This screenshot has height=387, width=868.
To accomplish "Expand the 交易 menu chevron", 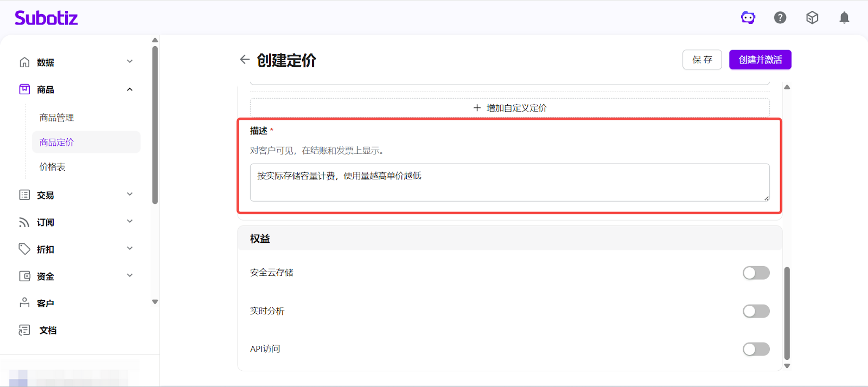I will [130, 195].
